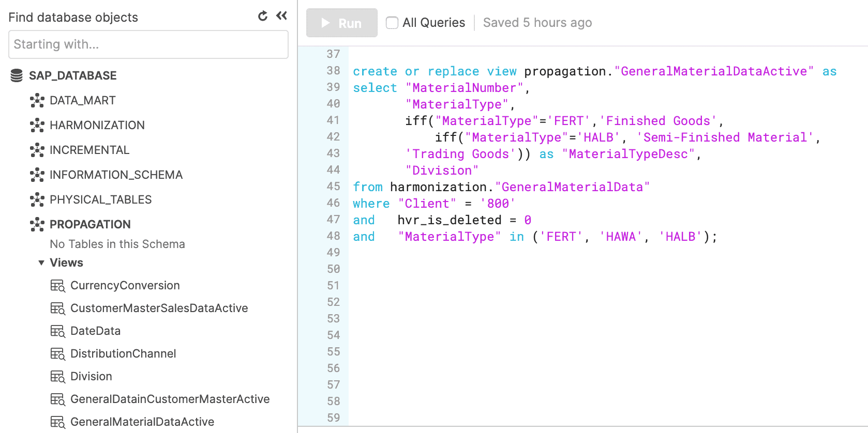The image size is (868, 433).
Task: Click the 'Starting with...' search field
Action: (x=148, y=44)
